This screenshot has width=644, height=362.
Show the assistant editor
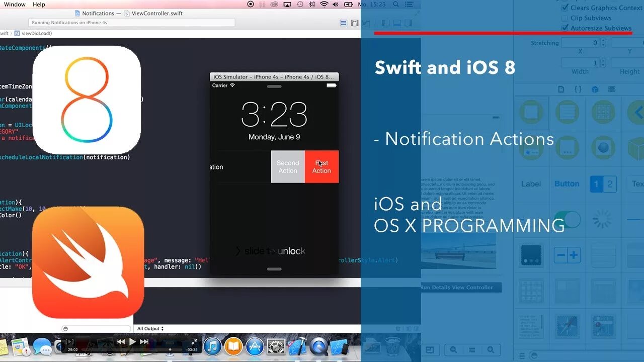tap(355, 23)
